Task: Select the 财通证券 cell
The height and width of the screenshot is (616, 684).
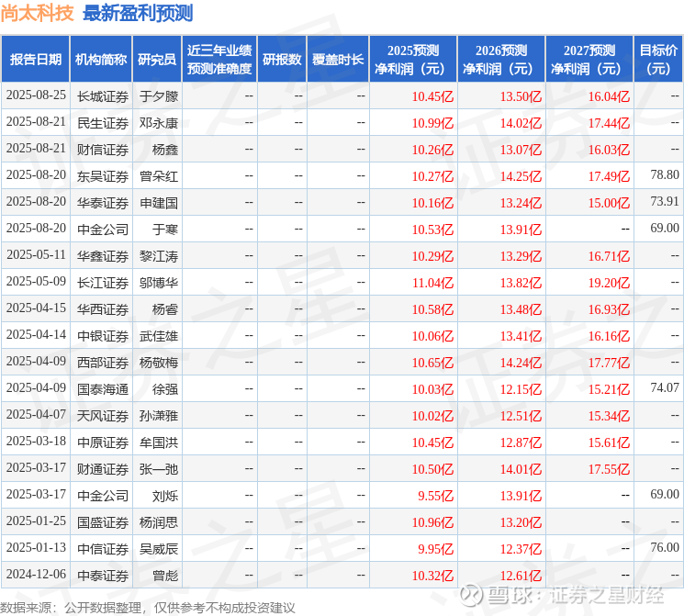Action: pyautogui.click(x=103, y=469)
